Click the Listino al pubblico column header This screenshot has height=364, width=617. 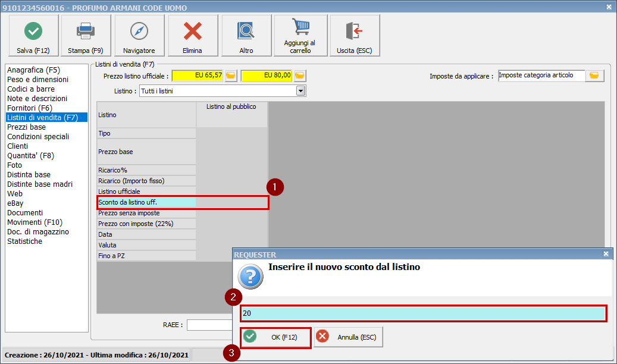[231, 106]
